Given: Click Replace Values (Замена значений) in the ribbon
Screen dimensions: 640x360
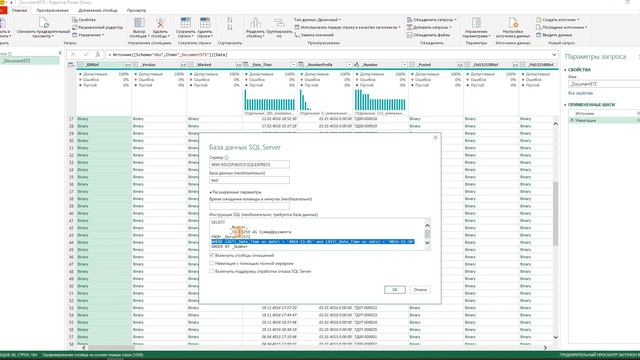Looking at the screenshot, I should (x=314, y=35).
